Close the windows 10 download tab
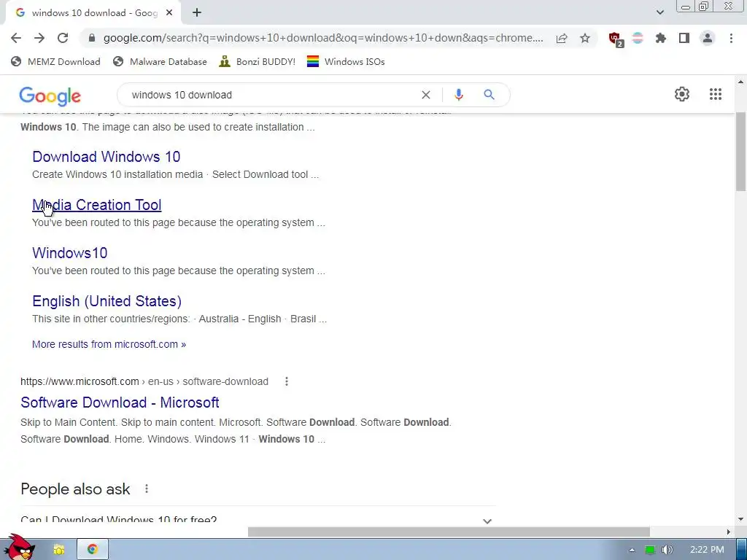This screenshot has height=560, width=747. click(x=169, y=13)
